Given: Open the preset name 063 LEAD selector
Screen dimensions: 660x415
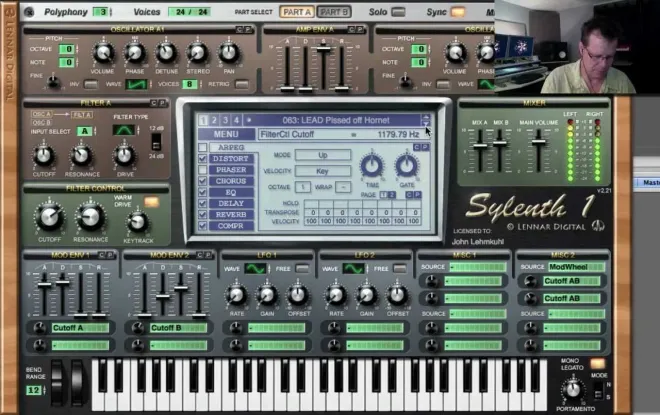Looking at the screenshot, I should coord(335,120).
